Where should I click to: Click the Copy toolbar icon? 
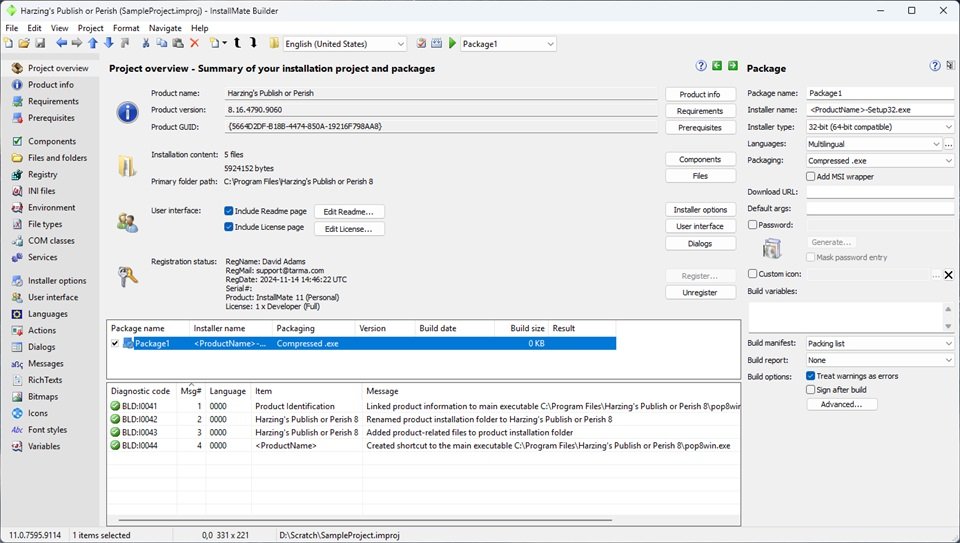162,43
